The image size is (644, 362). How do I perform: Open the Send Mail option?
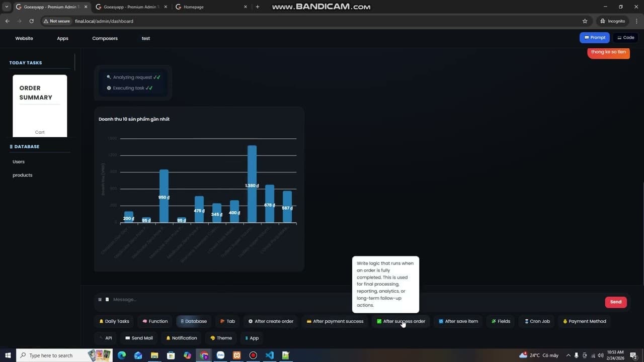[x=139, y=338]
